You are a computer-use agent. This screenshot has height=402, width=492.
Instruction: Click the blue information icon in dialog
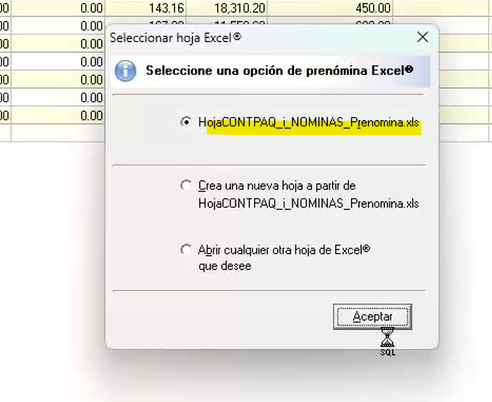coord(125,71)
